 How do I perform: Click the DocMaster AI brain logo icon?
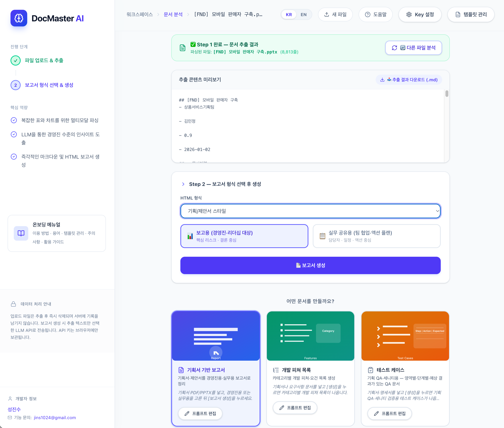coord(19,18)
